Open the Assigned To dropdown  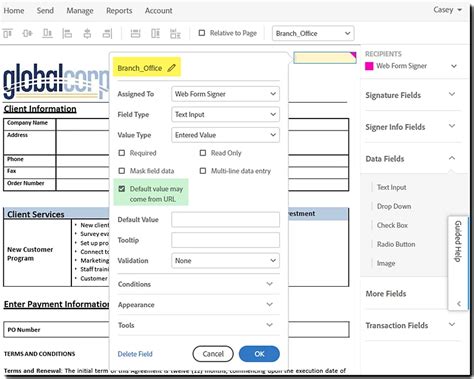click(x=225, y=94)
